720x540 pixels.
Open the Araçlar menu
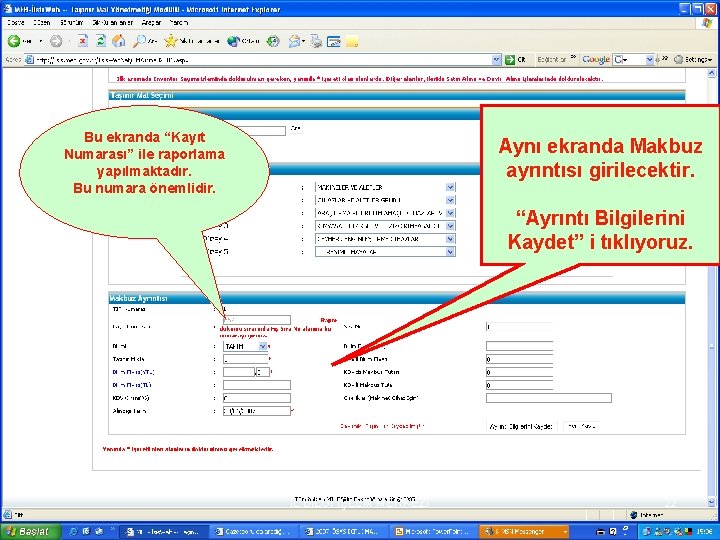click(151, 22)
